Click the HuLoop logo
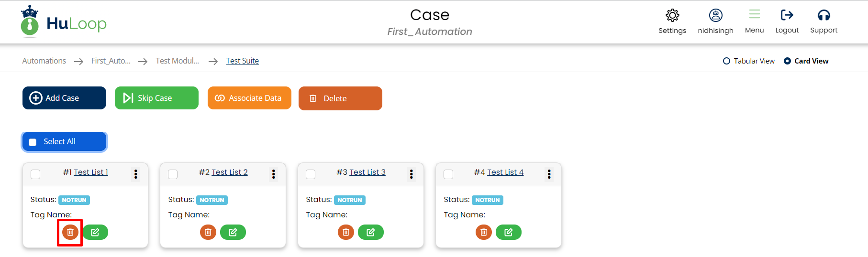This screenshot has width=868, height=257. (x=64, y=22)
